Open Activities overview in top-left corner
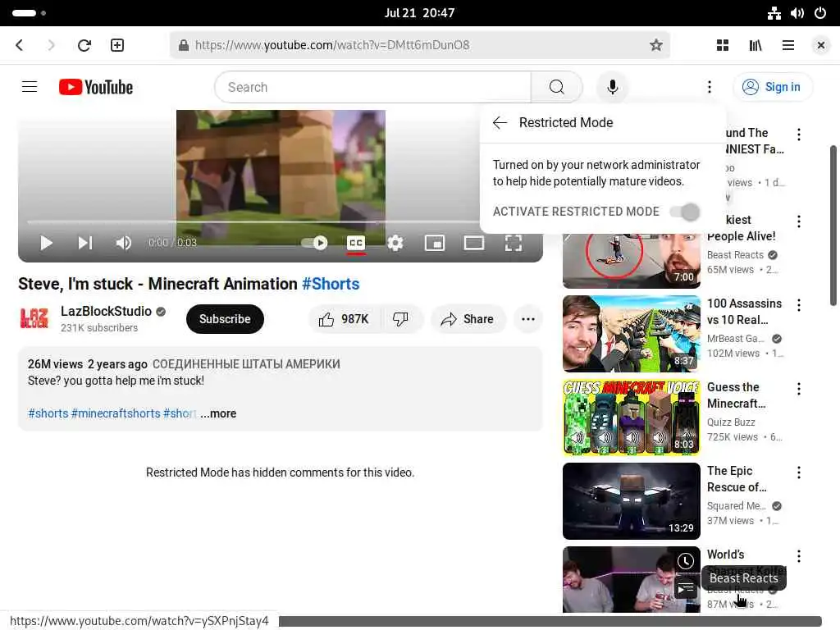840x630 pixels. pos(29,13)
